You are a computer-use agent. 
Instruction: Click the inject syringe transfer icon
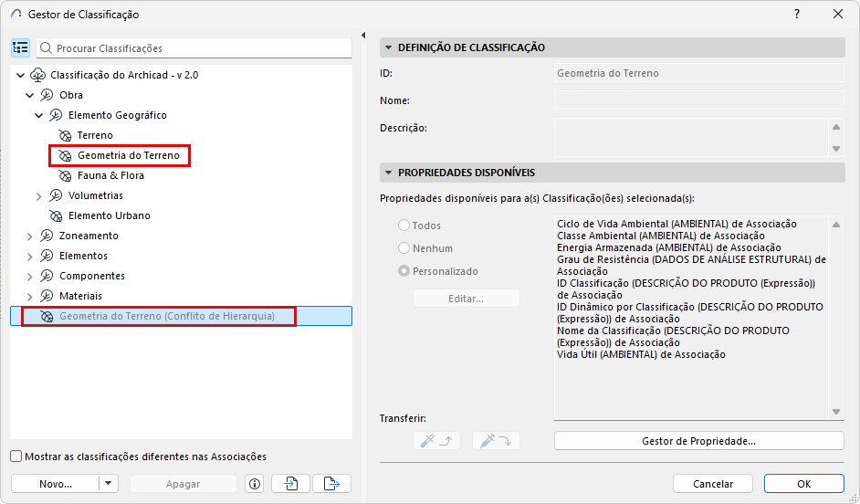[x=496, y=440]
